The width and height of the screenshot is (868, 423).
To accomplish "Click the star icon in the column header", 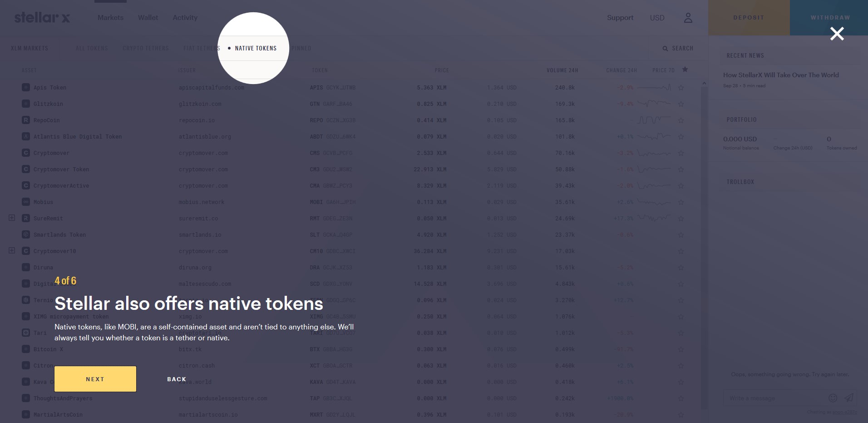I will tap(685, 70).
